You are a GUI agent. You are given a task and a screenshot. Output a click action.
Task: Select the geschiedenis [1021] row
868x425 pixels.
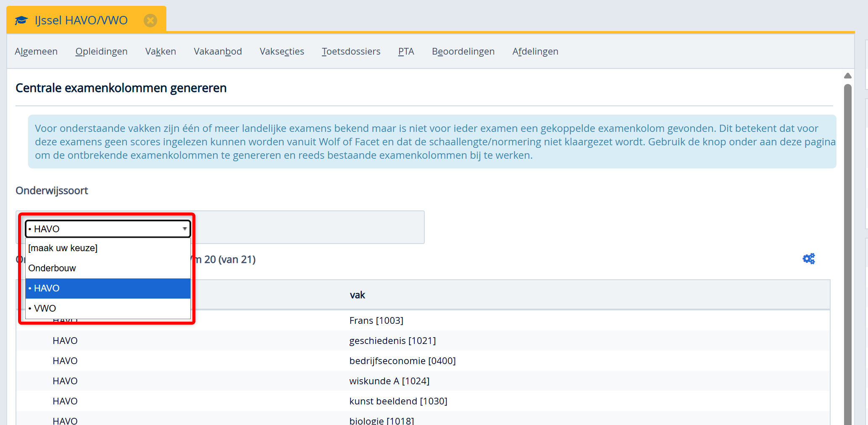click(392, 341)
